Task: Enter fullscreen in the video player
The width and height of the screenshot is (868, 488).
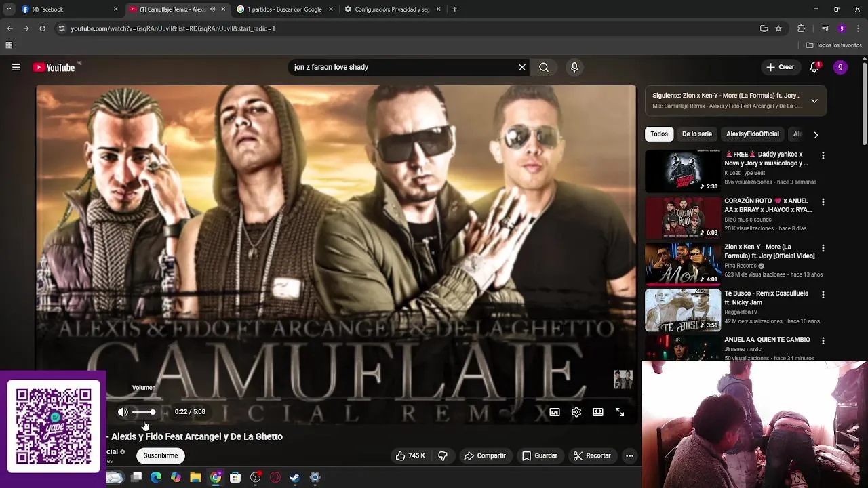Action: point(620,412)
